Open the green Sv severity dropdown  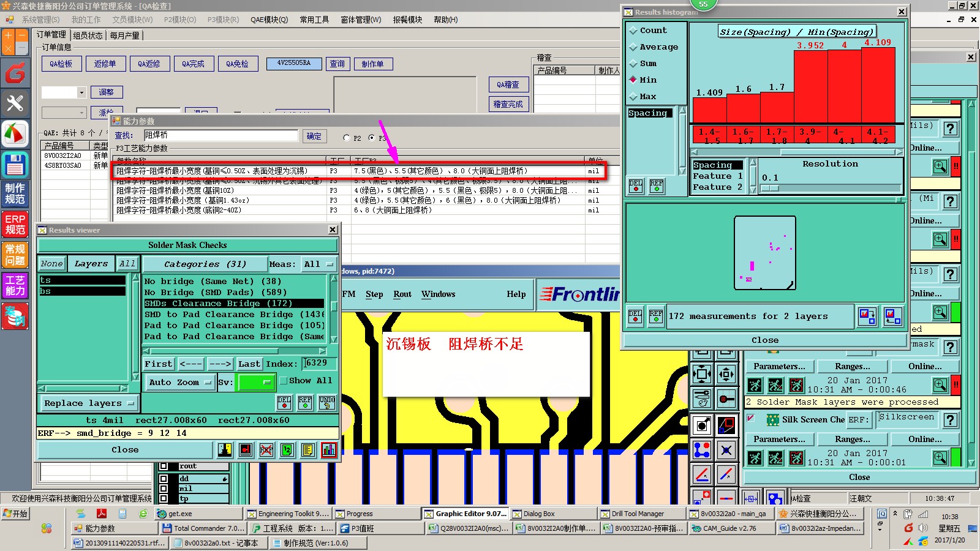[x=256, y=382]
